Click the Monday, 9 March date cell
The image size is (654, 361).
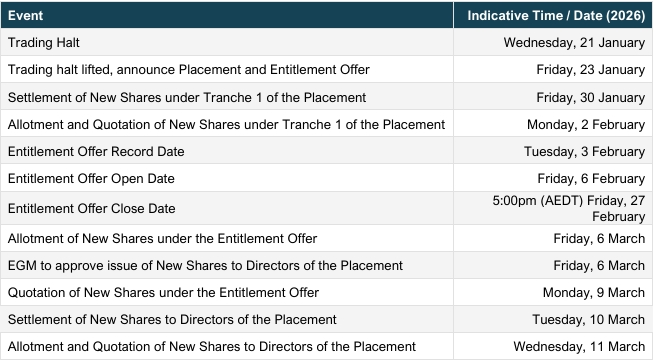coord(553,292)
